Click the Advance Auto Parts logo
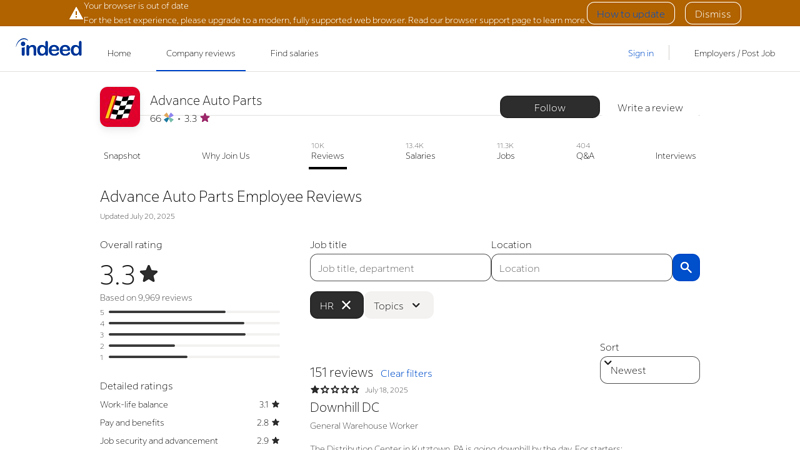 120,107
